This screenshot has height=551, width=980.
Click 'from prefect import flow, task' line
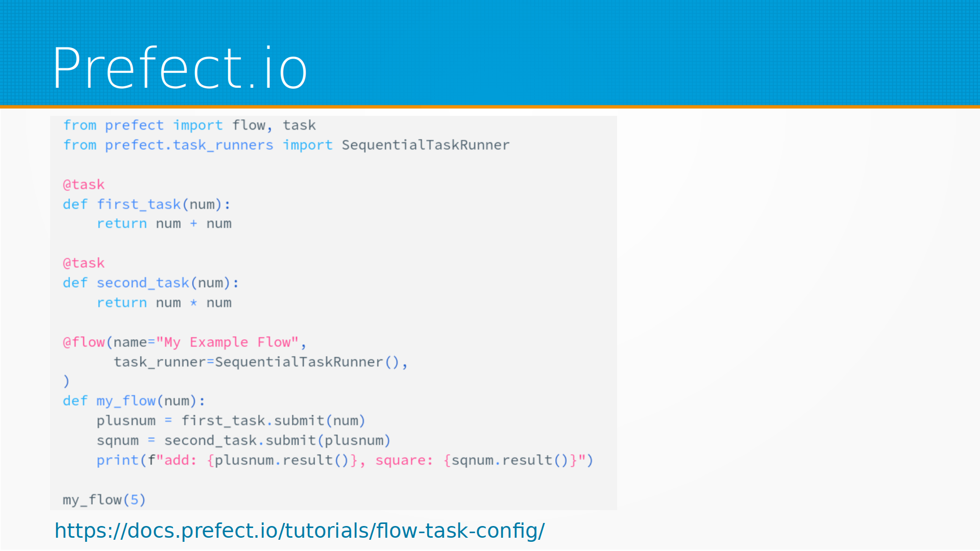pyautogui.click(x=189, y=126)
